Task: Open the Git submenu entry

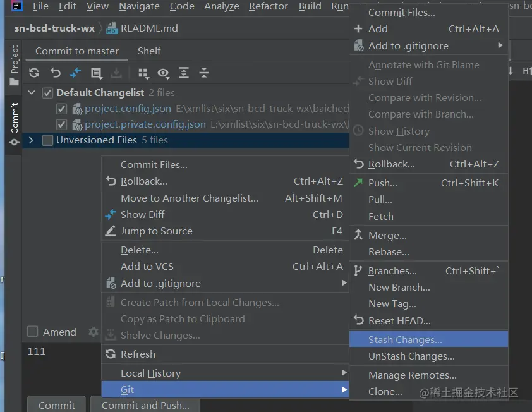Action: click(226, 390)
